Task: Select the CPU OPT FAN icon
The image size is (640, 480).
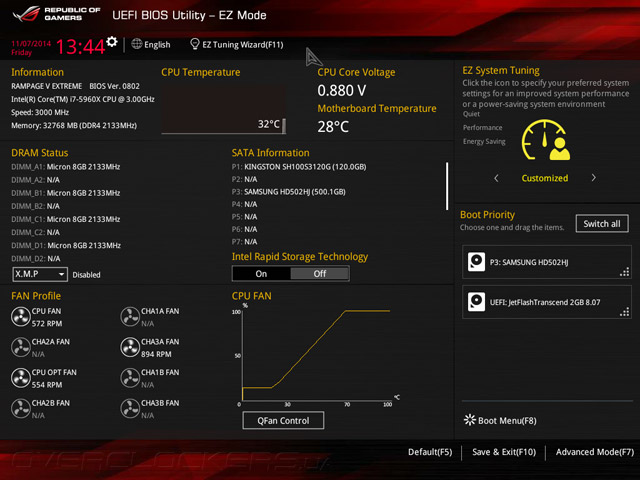Action: [x=20, y=378]
